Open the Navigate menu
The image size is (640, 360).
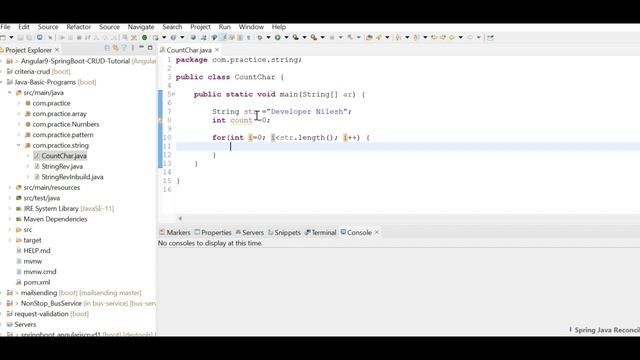(x=141, y=27)
